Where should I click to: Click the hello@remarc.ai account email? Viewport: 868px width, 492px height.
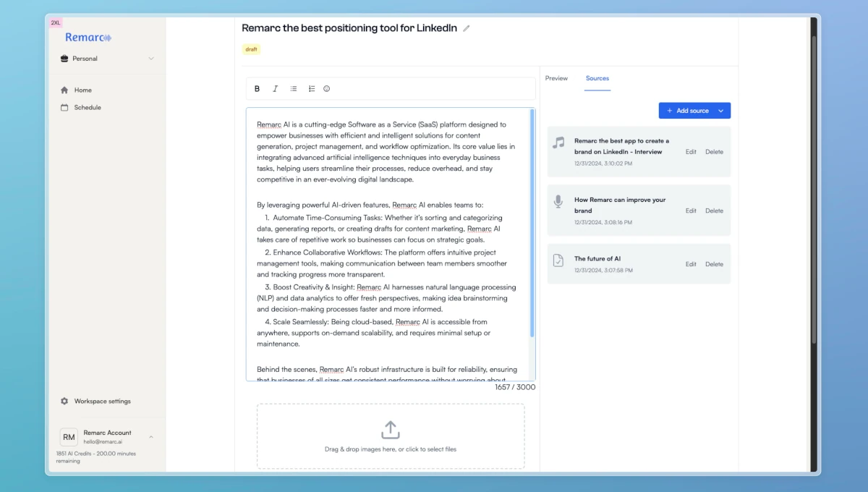coord(103,441)
